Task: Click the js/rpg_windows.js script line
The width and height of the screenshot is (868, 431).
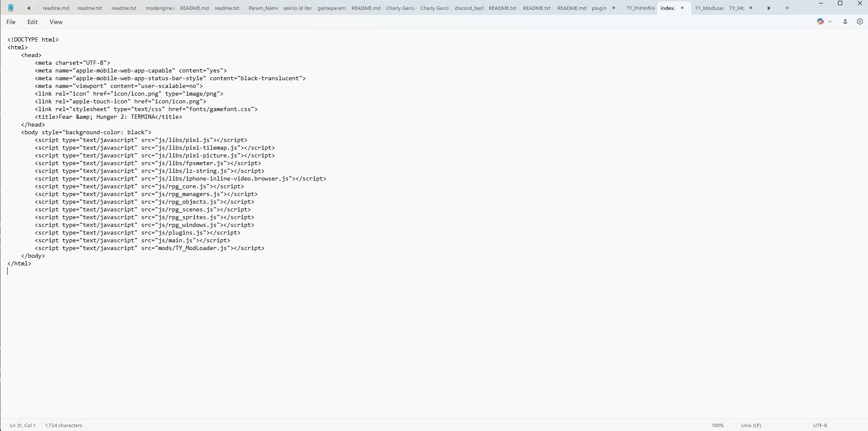Action: pyautogui.click(x=145, y=225)
